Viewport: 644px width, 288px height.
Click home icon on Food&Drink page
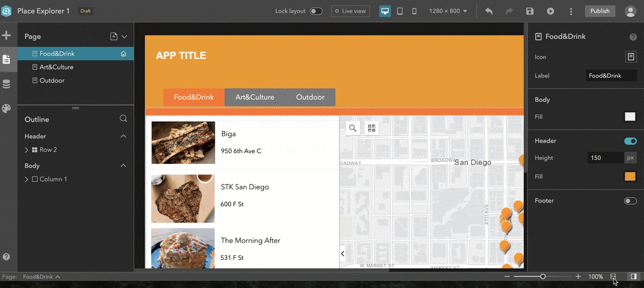[x=123, y=54]
